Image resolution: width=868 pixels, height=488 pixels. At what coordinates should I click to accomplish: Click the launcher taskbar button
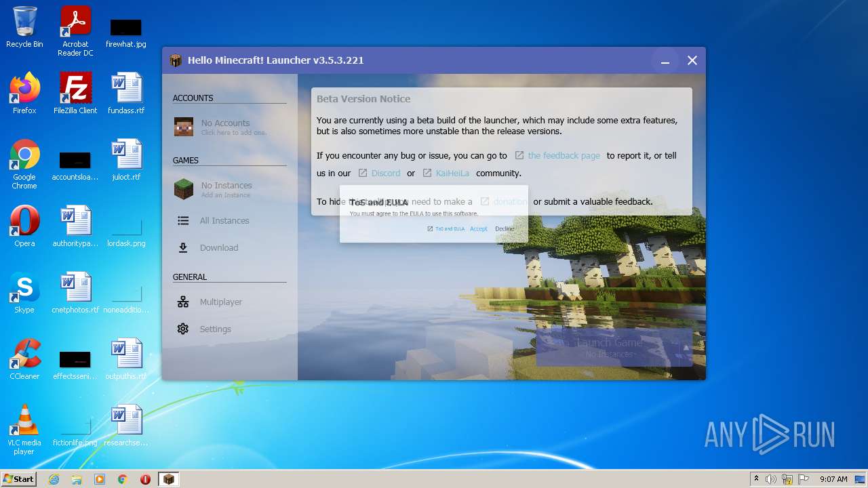[x=169, y=479]
